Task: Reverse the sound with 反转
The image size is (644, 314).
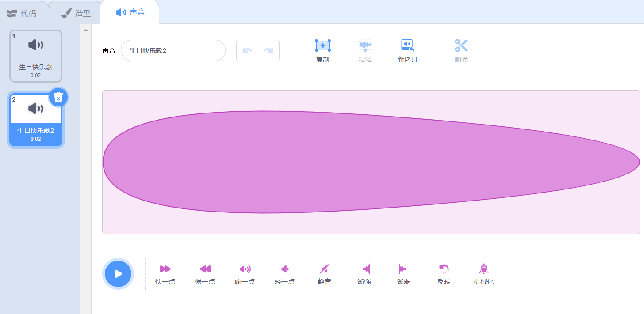Action: (444, 269)
